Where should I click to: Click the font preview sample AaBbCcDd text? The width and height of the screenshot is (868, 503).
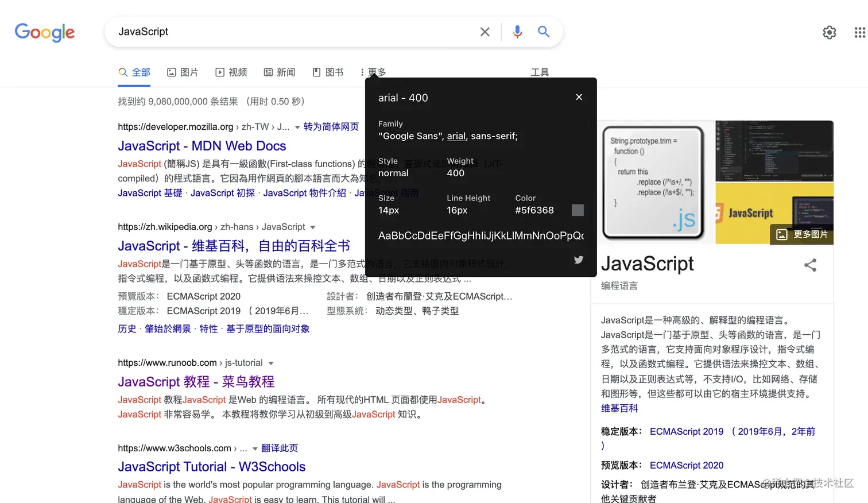point(481,235)
